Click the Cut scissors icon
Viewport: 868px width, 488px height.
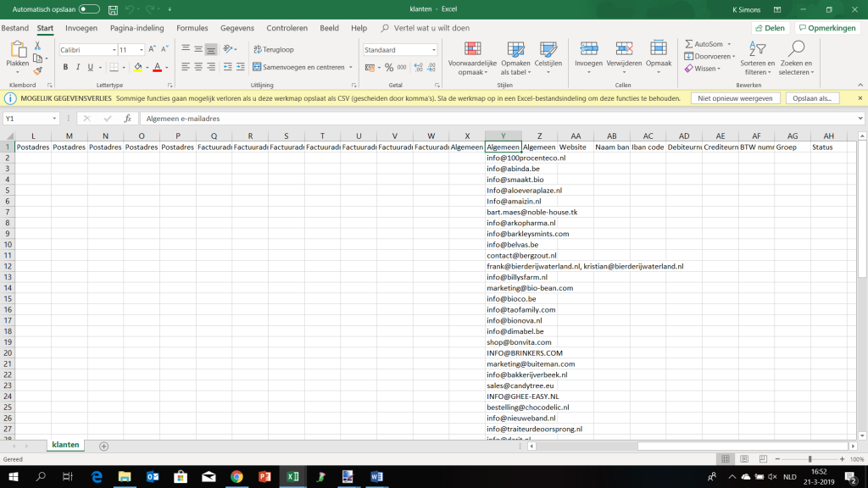tap(38, 48)
